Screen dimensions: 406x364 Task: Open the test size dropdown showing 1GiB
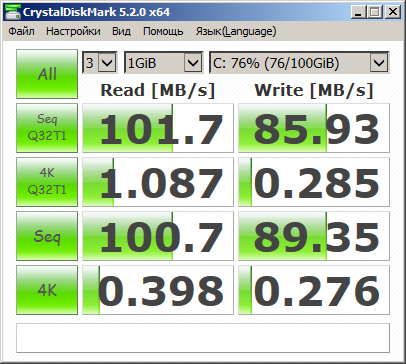pyautogui.click(x=163, y=62)
